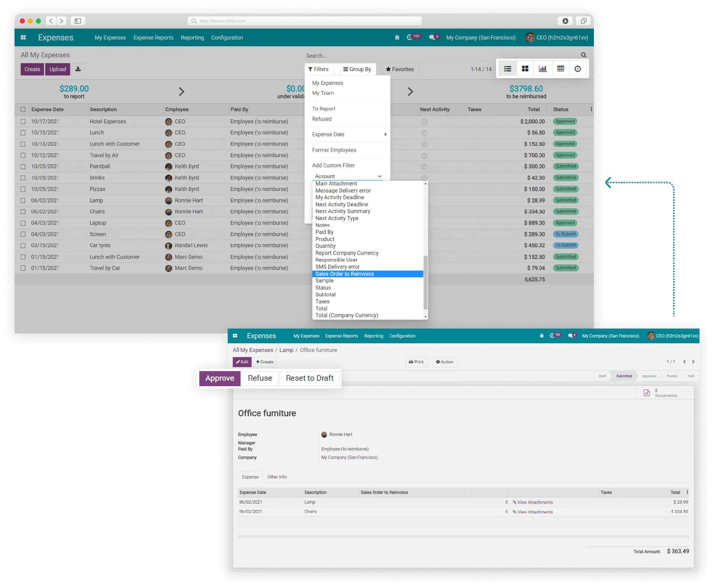Select Sales Order to Reinvoice option
The height and width of the screenshot is (588, 714).
point(368,274)
